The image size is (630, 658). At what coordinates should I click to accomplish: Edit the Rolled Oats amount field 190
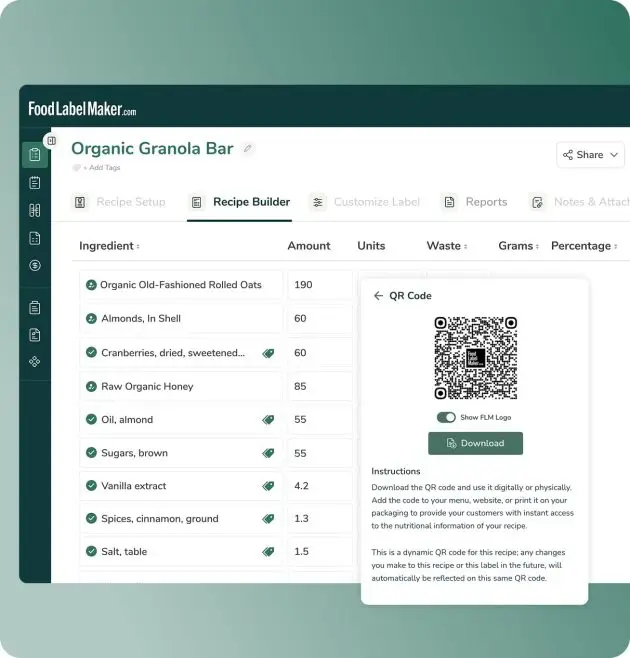(x=320, y=285)
